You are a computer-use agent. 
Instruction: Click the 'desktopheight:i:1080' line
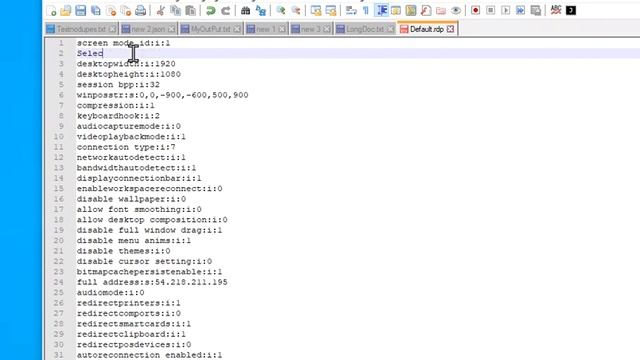coord(129,74)
